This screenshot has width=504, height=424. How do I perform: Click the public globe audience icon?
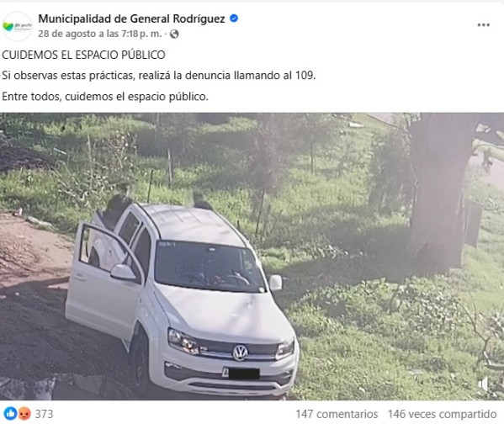coord(174,34)
